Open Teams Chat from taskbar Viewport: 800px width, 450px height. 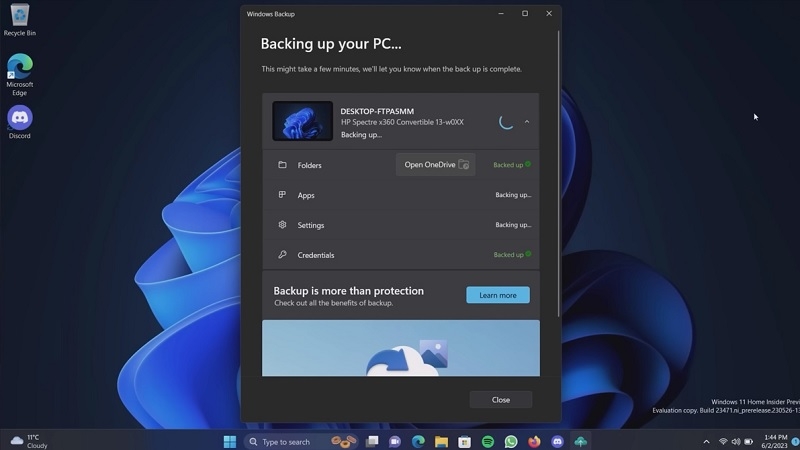(x=395, y=441)
